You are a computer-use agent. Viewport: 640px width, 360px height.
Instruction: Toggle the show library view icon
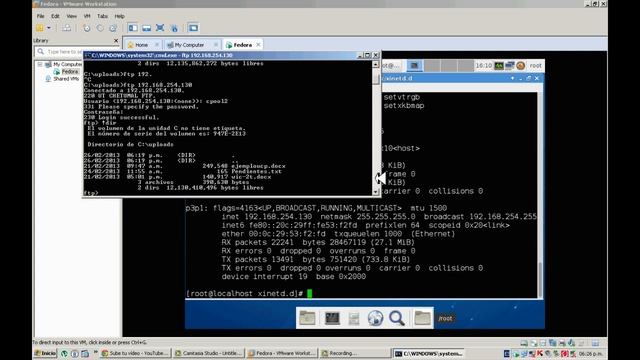pos(133,28)
